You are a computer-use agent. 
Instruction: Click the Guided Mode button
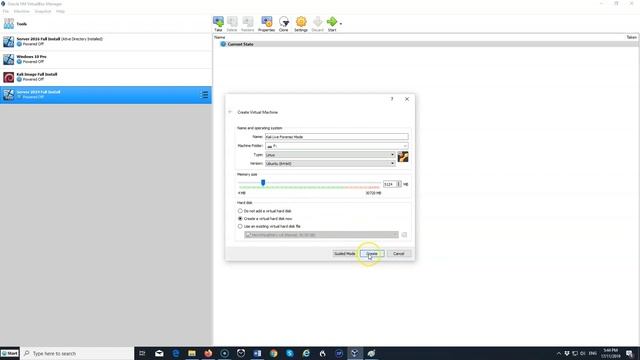pos(344,253)
